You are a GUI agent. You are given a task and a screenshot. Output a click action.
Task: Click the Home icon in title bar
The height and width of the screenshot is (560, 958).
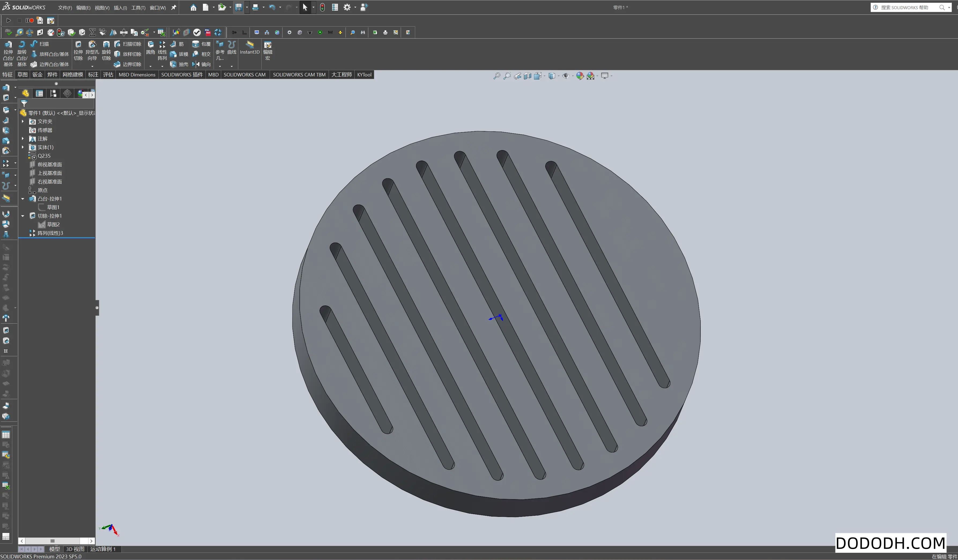pyautogui.click(x=194, y=7)
